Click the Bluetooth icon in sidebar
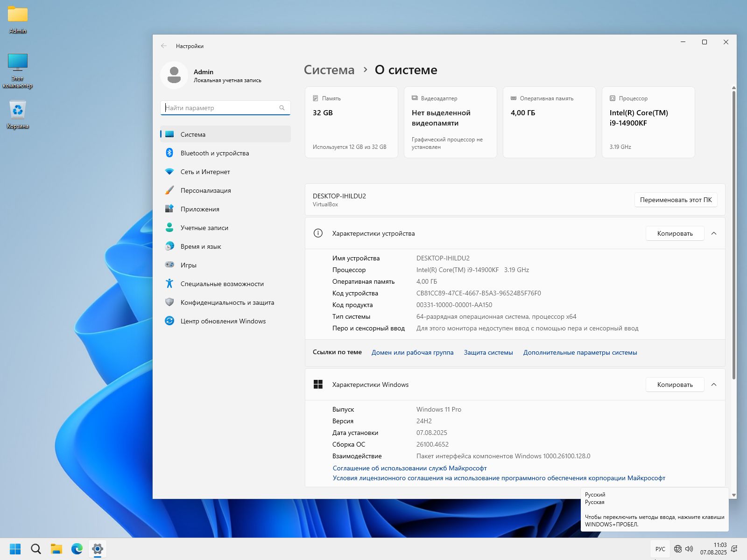 click(x=169, y=153)
